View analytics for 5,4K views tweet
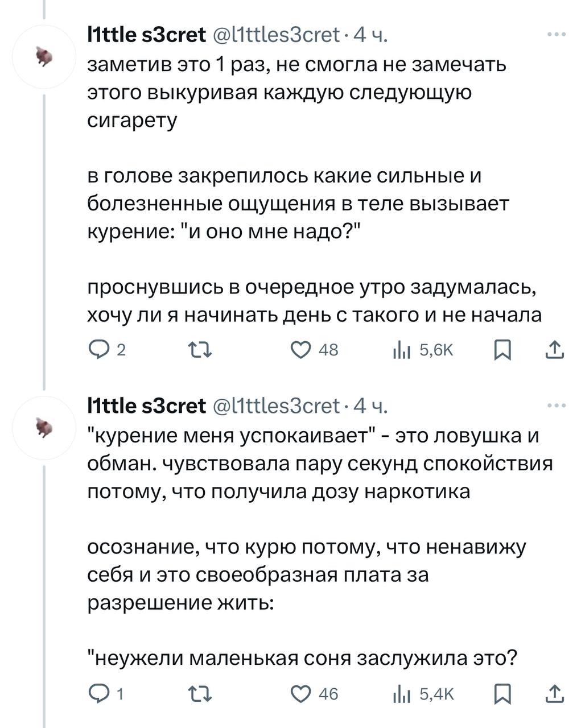The height and width of the screenshot is (728, 581). pyautogui.click(x=401, y=694)
